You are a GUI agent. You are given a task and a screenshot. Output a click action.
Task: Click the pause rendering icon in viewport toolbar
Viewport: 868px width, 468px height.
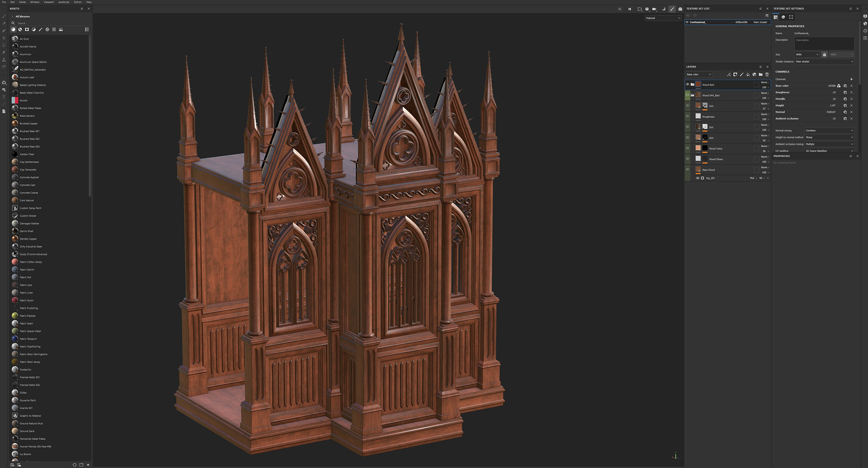coord(629,9)
